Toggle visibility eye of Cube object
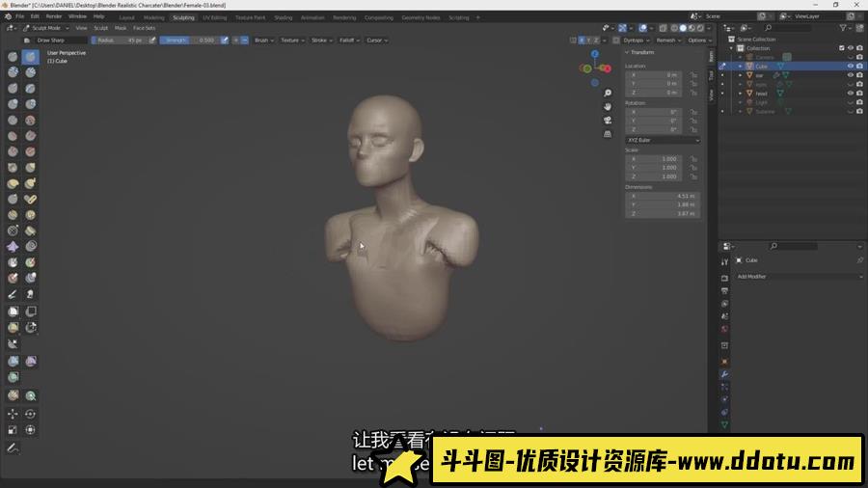The width and height of the screenshot is (868, 488). (x=851, y=66)
